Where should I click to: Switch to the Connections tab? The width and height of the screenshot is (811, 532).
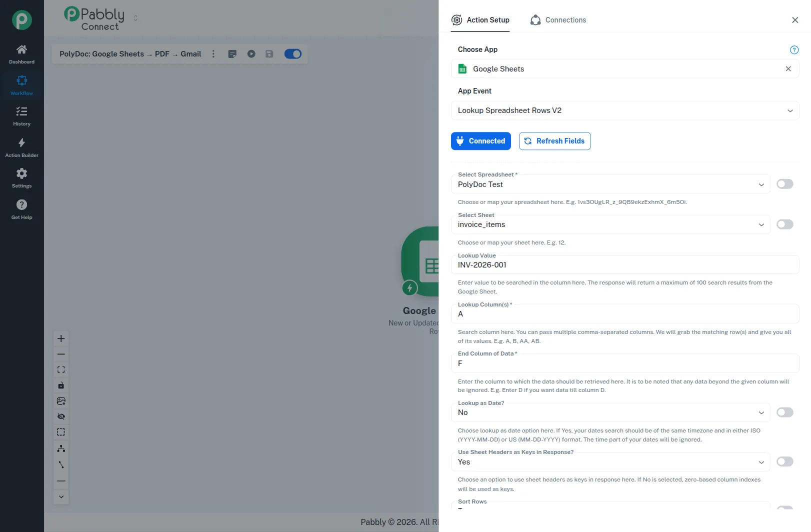pyautogui.click(x=558, y=20)
